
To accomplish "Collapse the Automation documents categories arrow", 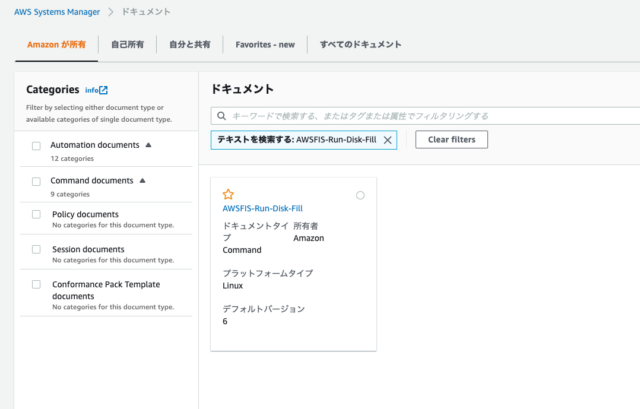I will [148, 145].
